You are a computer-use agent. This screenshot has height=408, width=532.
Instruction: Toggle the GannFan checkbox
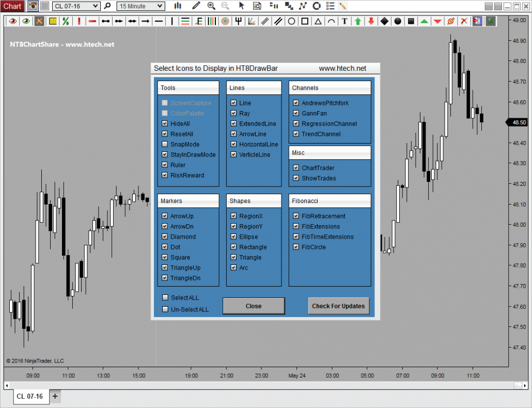pos(296,113)
